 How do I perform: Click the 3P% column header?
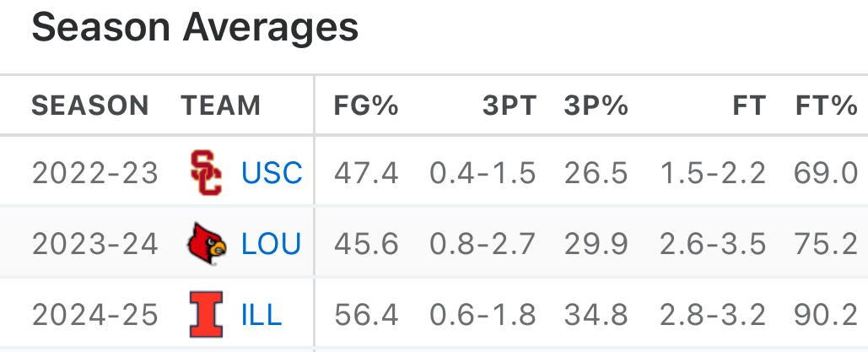pos(596,106)
